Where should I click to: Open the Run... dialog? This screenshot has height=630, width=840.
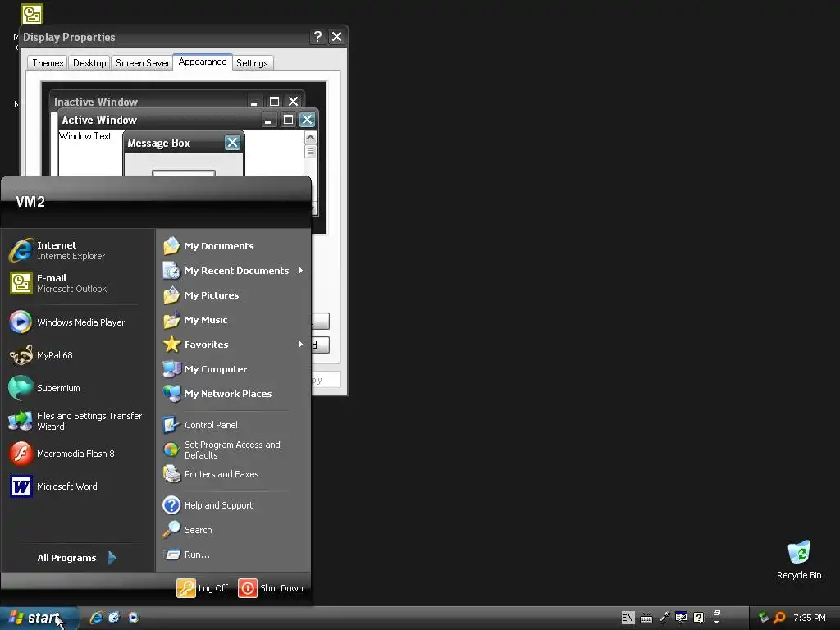[234, 555]
